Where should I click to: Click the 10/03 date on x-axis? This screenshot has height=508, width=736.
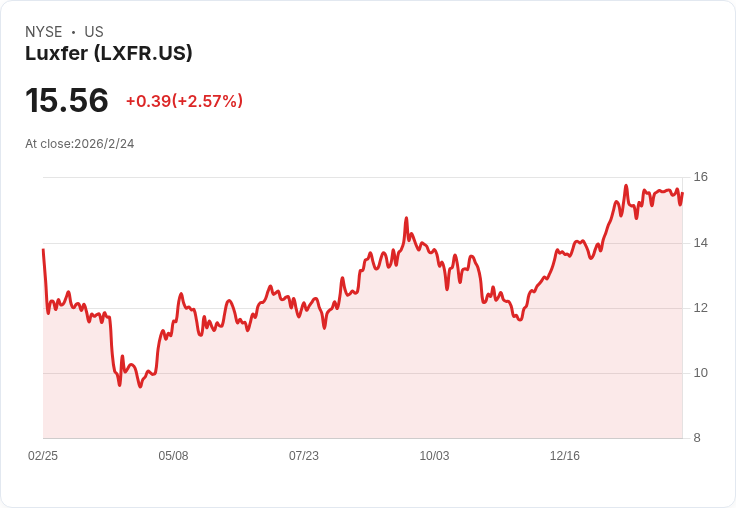[434, 456]
